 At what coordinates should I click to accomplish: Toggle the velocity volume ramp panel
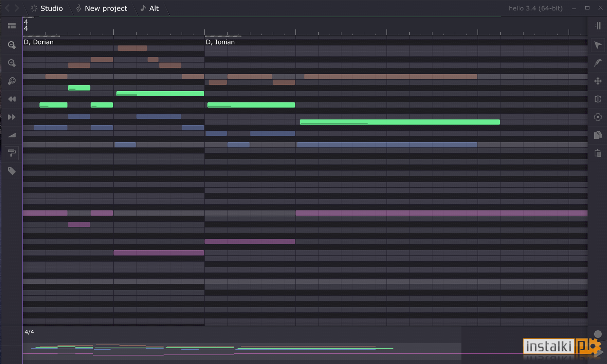[12, 135]
